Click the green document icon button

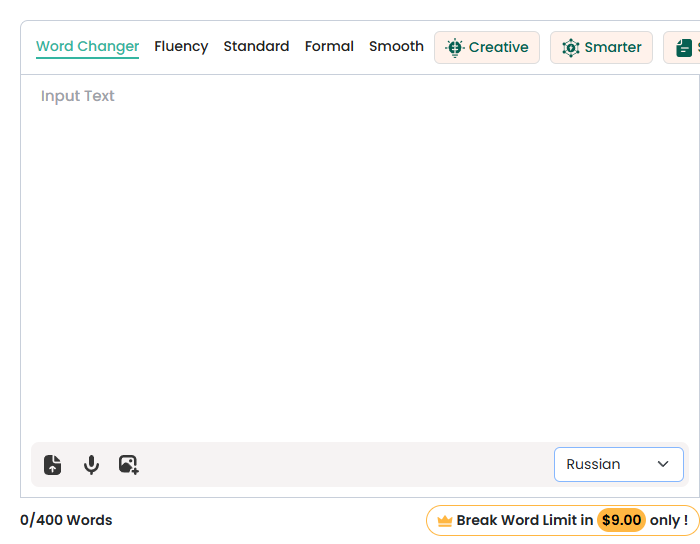[683, 48]
